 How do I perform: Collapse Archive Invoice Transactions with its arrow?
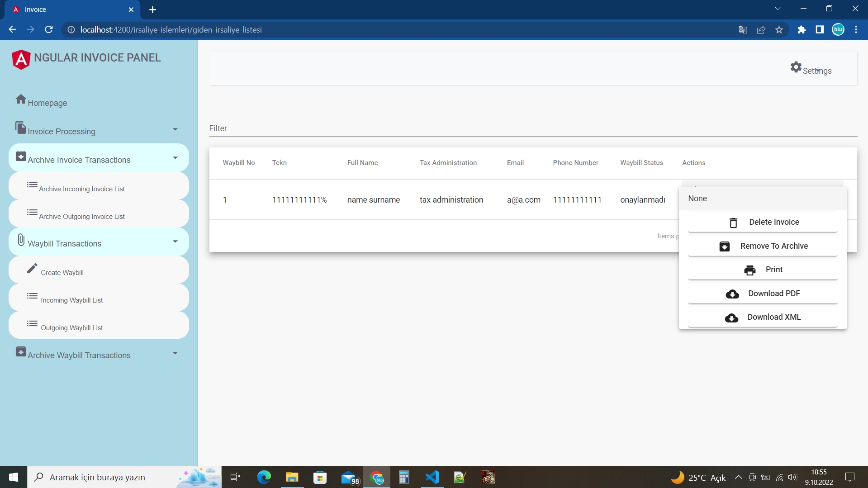[x=175, y=158]
